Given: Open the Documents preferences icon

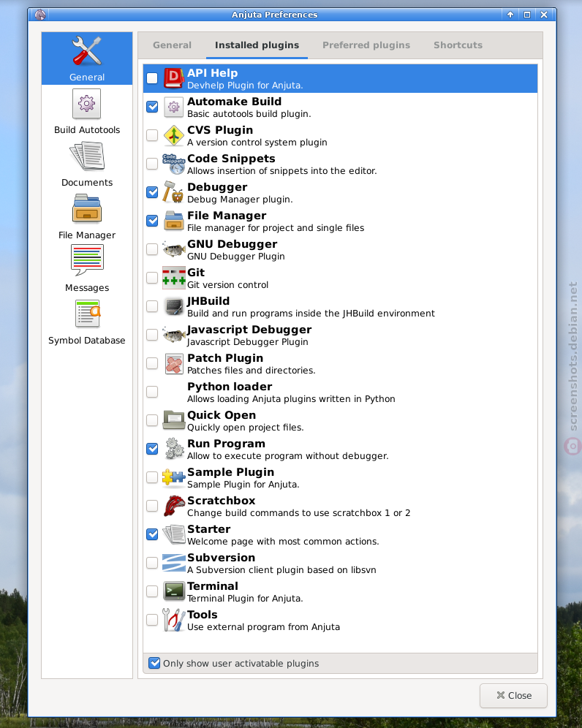Looking at the screenshot, I should (87, 156).
